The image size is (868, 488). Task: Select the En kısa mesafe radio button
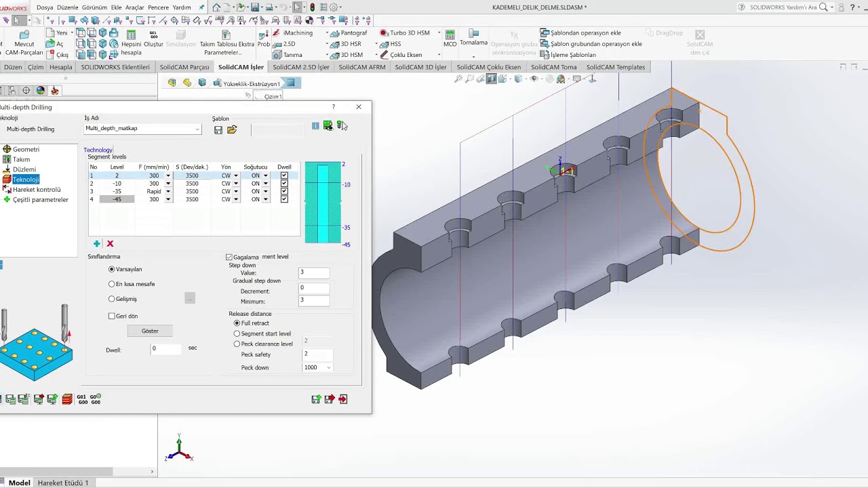(112, 284)
